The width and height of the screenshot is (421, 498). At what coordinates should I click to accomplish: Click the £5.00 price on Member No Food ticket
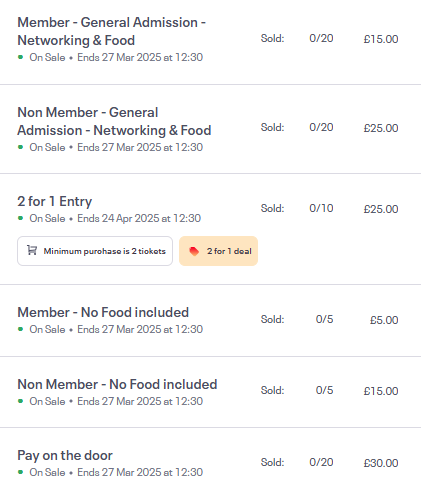384,320
